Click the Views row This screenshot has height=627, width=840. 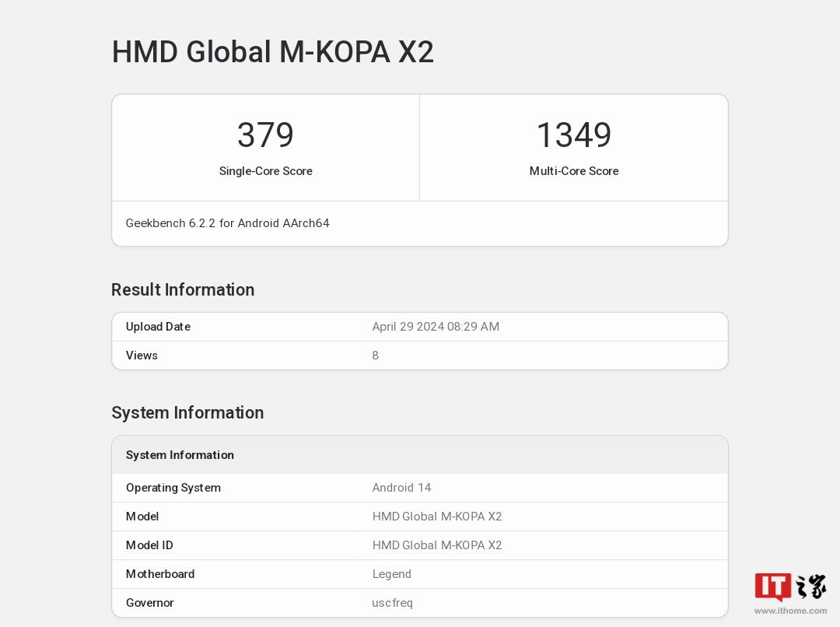click(420, 356)
